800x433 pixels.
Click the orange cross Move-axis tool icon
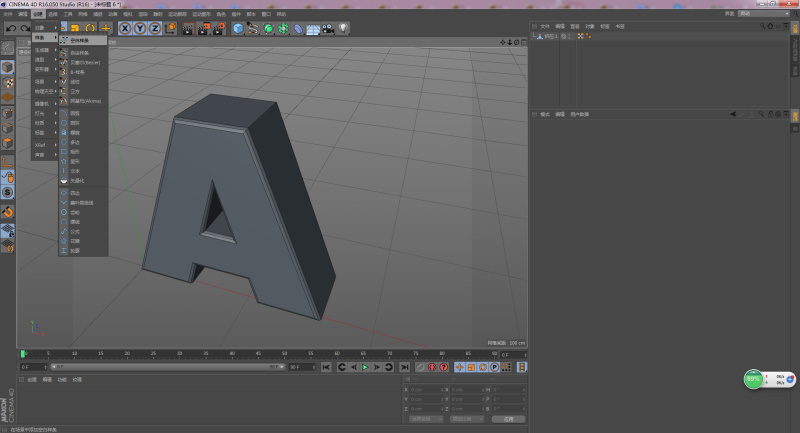point(106,29)
